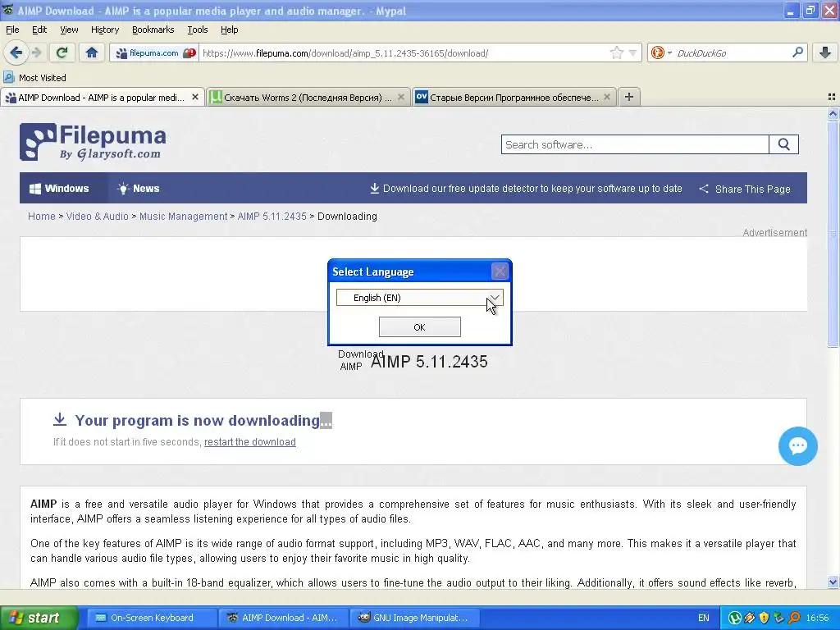The height and width of the screenshot is (630, 840).
Task: Click the tab groups grid icon
Action: (x=832, y=97)
